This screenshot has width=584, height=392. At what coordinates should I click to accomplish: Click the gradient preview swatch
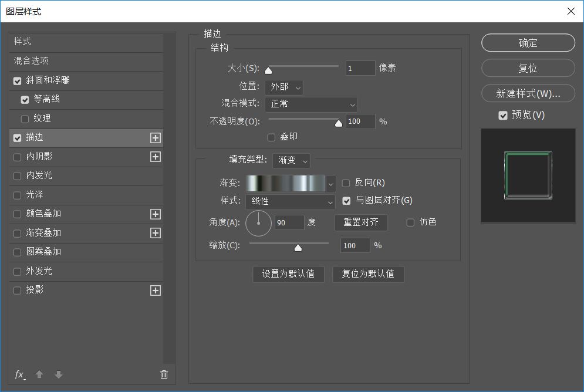(x=285, y=183)
